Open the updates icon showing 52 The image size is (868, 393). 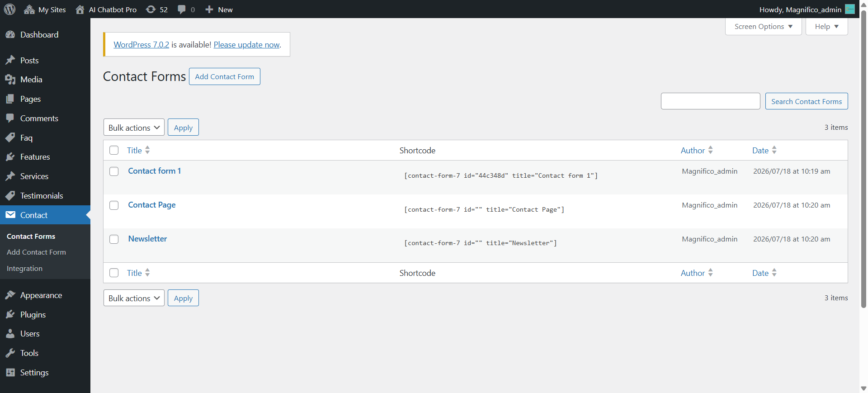tap(151, 9)
